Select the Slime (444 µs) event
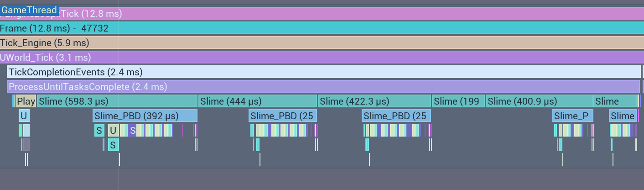This screenshot has height=190, width=644. tap(258, 101)
